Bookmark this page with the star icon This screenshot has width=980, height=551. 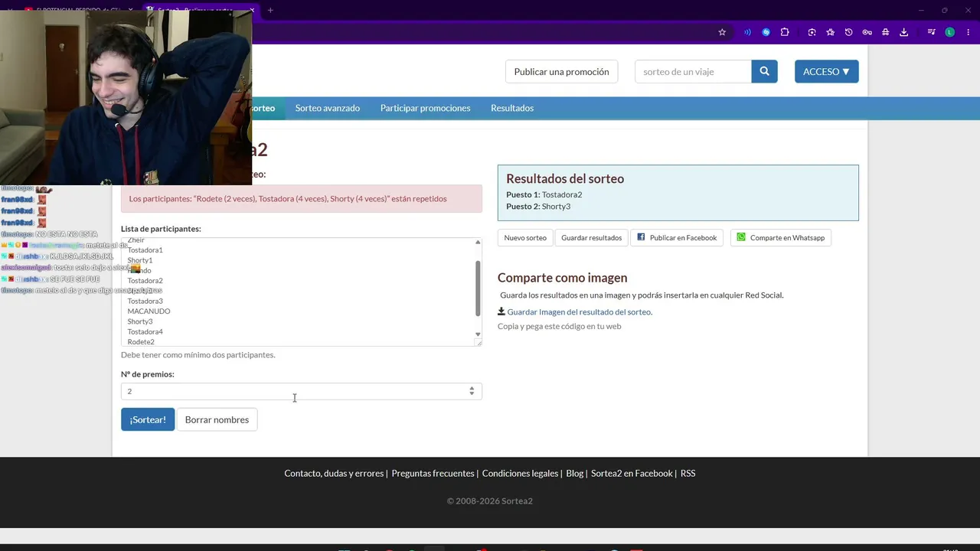click(722, 32)
